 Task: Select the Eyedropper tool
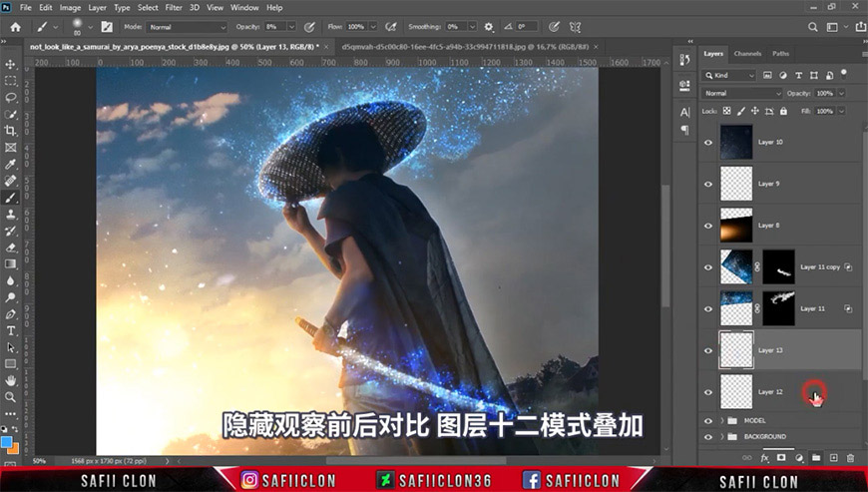click(x=10, y=164)
